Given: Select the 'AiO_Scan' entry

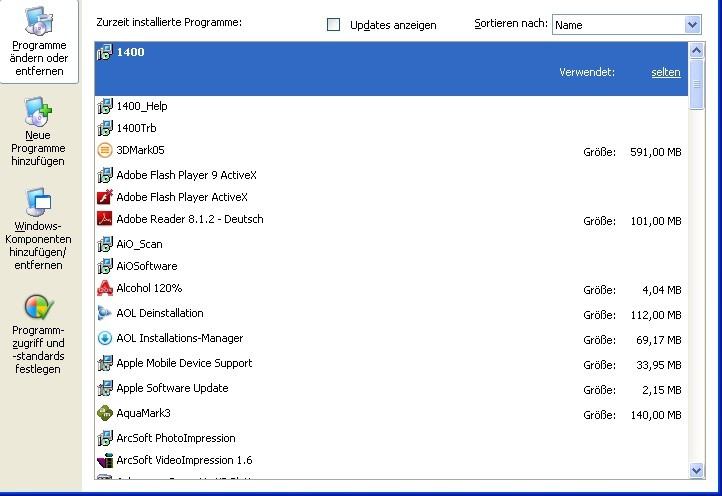Looking at the screenshot, I should (x=140, y=244).
